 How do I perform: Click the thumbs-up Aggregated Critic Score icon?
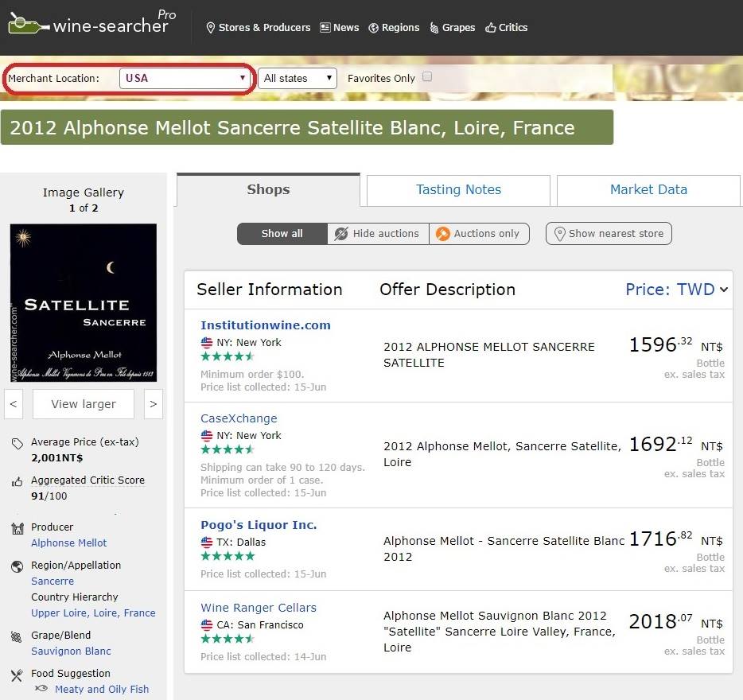17,482
